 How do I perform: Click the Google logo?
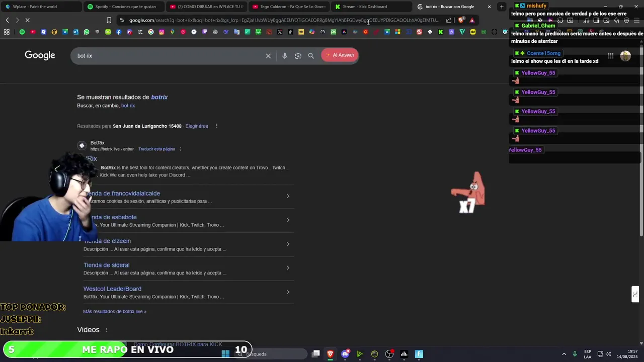click(40, 55)
